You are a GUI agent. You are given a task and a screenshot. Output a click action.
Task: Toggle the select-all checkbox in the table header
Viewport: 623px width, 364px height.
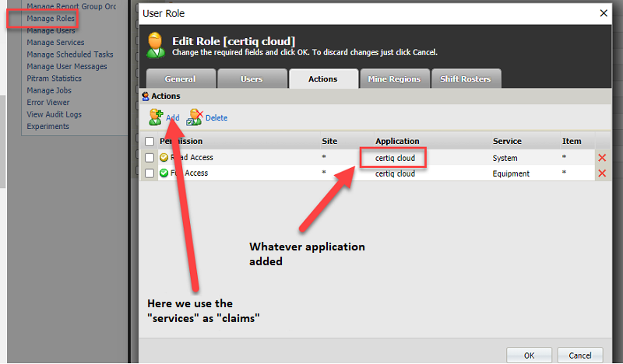(x=150, y=142)
